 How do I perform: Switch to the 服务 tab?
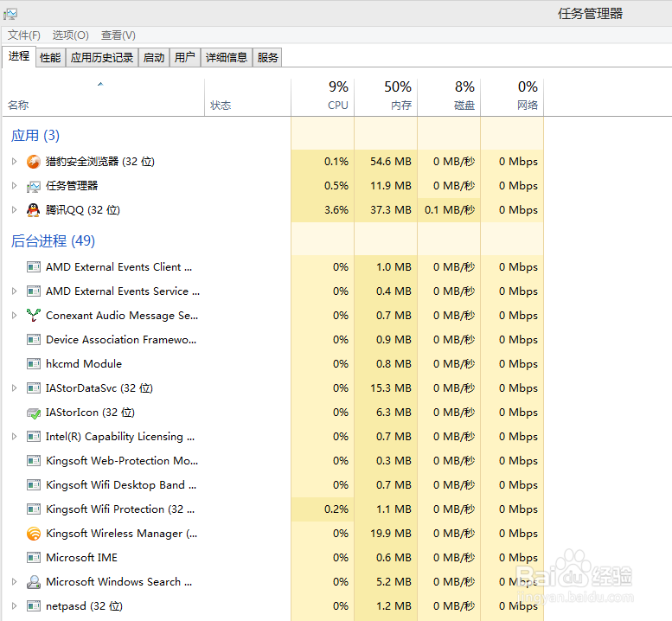[268, 57]
